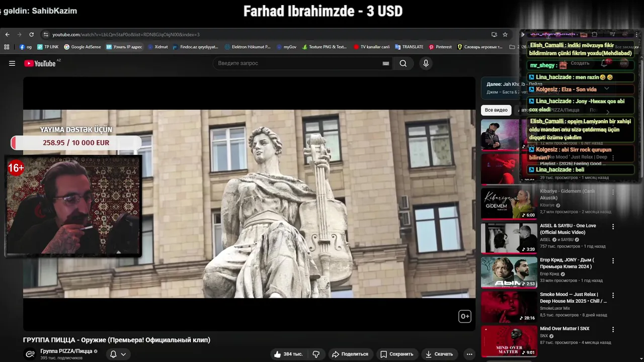The height and width of the screenshot is (362, 644).
Task: Go back one page in the browser
Action: (7, 35)
